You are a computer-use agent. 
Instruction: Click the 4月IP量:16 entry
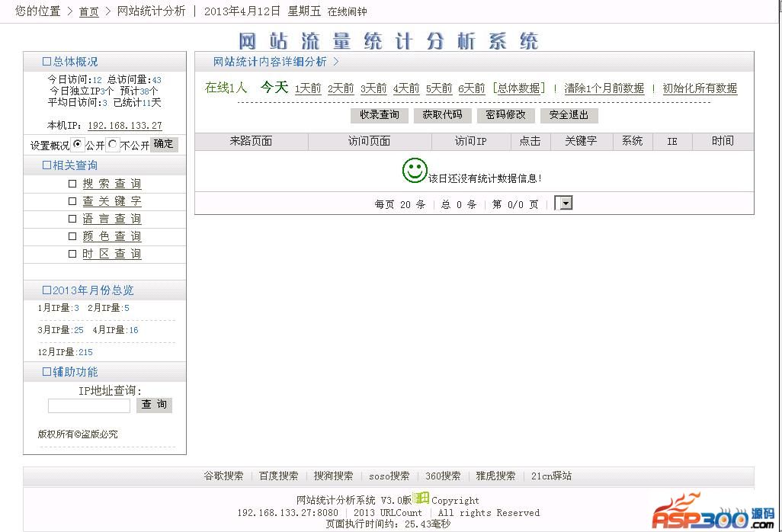(x=115, y=330)
